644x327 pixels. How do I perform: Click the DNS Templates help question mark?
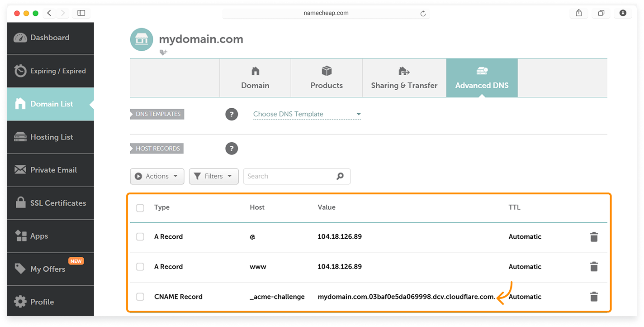(232, 114)
